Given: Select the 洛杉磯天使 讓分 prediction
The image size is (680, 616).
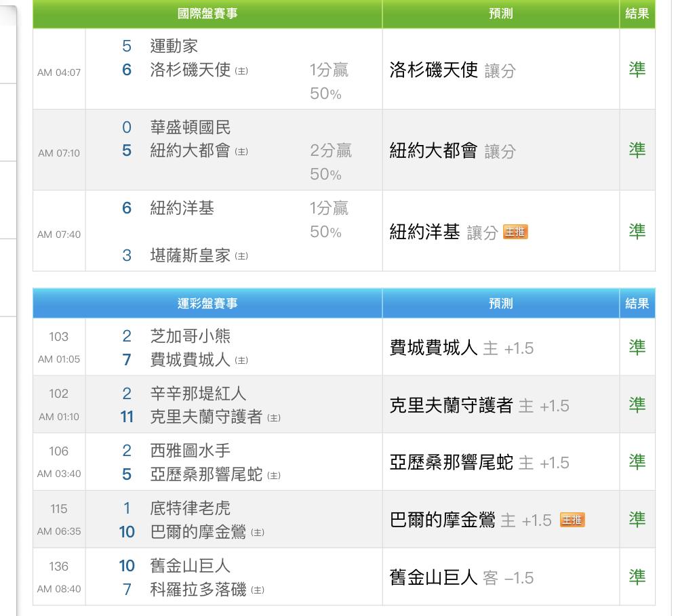Looking at the screenshot, I should (x=452, y=70).
